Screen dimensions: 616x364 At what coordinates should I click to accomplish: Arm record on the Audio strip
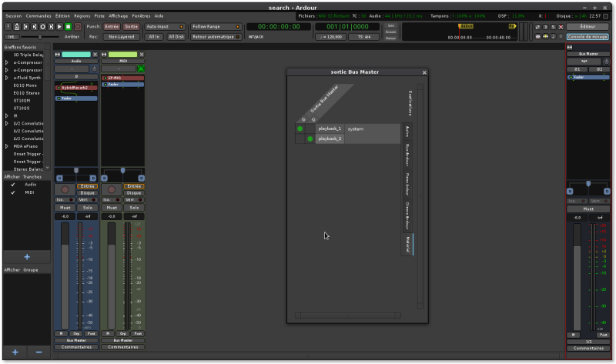tap(65, 189)
